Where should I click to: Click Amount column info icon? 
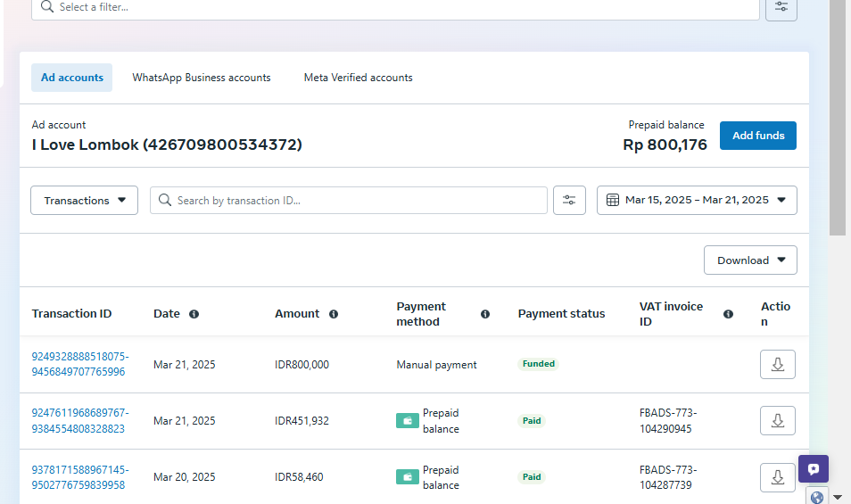(x=334, y=314)
